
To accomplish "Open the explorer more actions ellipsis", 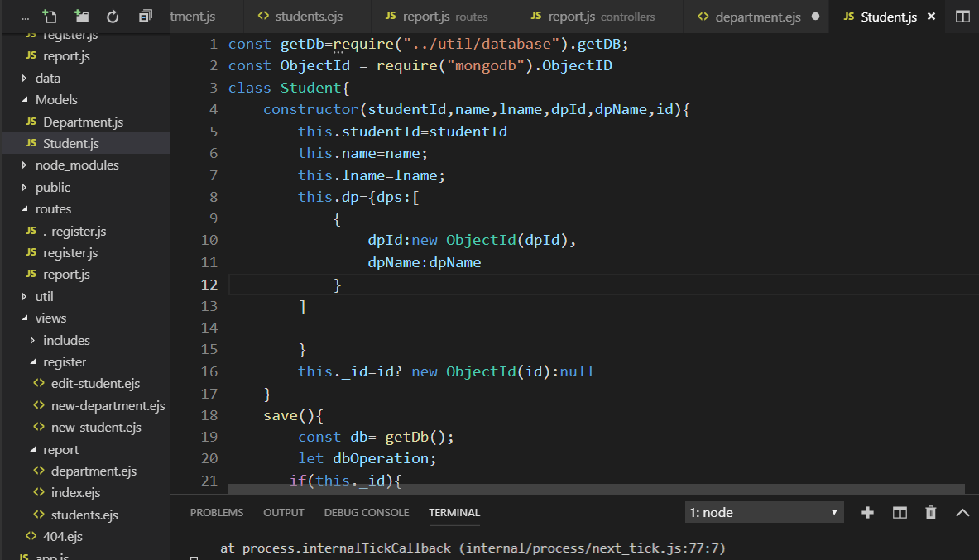I will 25,17.
